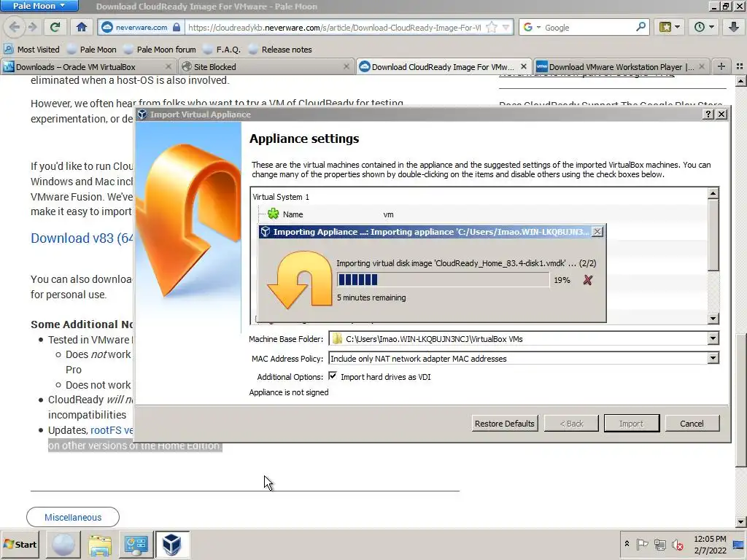
Task: Show hidden system tray icons arrow
Action: pyautogui.click(x=627, y=543)
